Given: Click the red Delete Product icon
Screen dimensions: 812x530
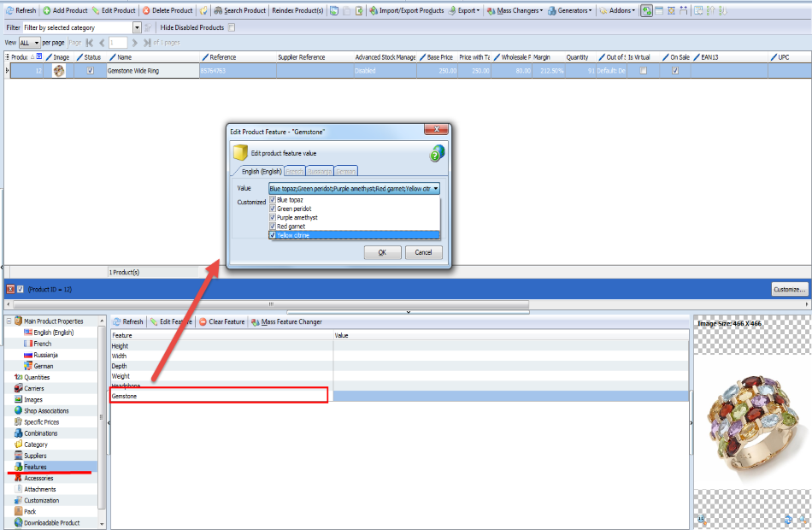Looking at the screenshot, I should (146, 10).
